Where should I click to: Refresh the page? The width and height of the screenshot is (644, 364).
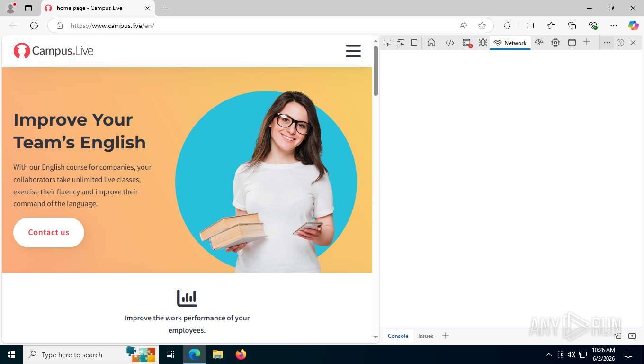click(x=34, y=26)
